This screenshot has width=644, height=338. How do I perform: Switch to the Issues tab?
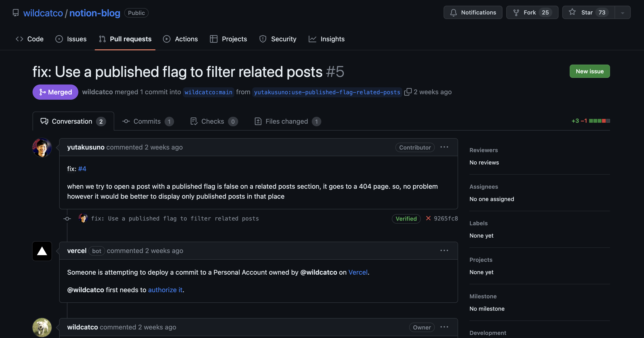[x=71, y=39]
